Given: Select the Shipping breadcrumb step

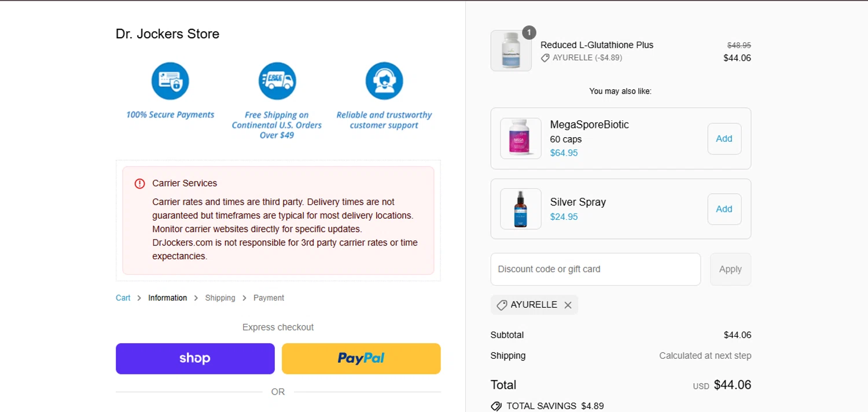Looking at the screenshot, I should point(220,298).
